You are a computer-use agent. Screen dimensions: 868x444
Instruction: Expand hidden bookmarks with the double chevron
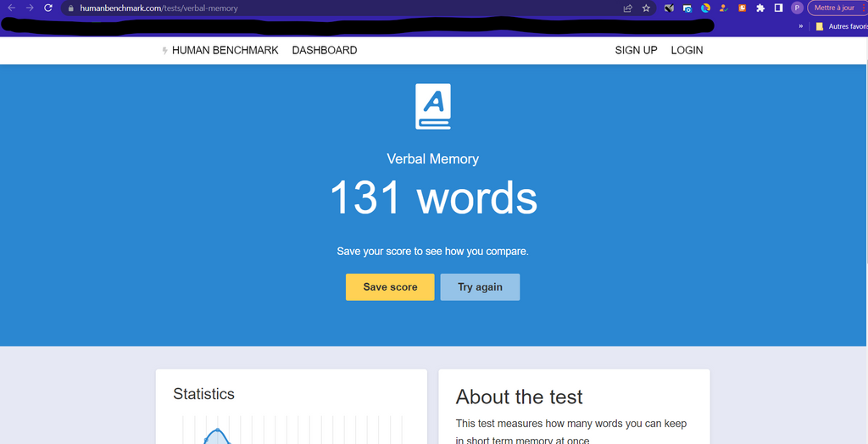click(800, 26)
